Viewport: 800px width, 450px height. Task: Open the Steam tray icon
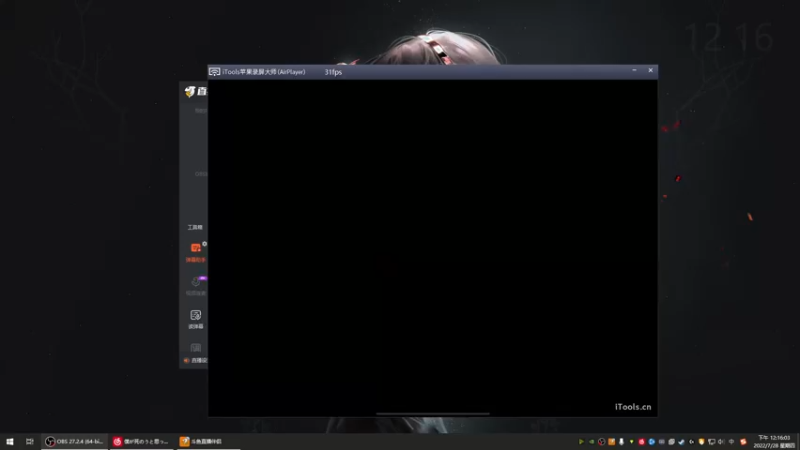click(x=681, y=442)
